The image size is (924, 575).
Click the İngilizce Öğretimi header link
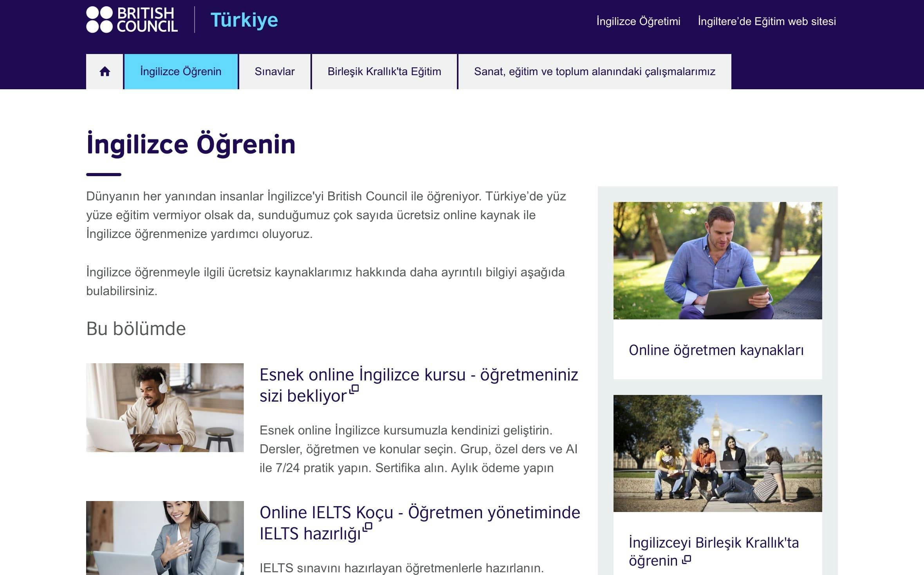pos(638,21)
